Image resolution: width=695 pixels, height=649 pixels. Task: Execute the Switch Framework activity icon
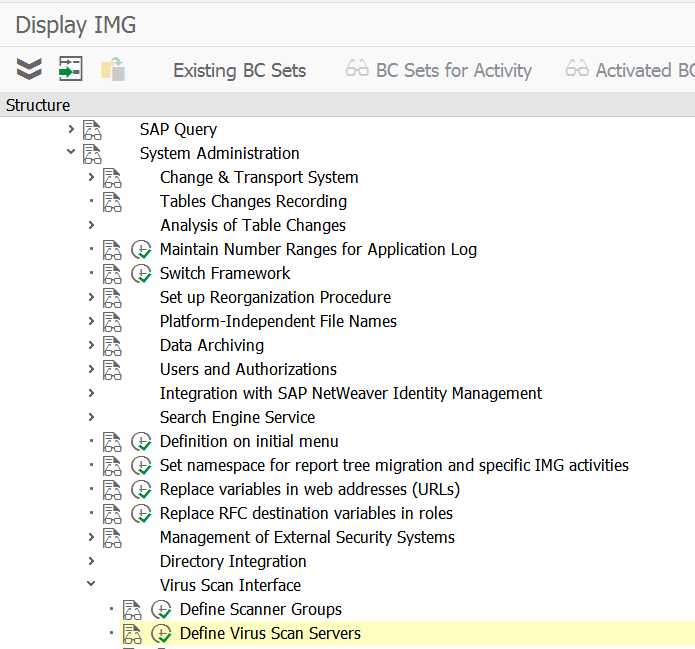(141, 274)
